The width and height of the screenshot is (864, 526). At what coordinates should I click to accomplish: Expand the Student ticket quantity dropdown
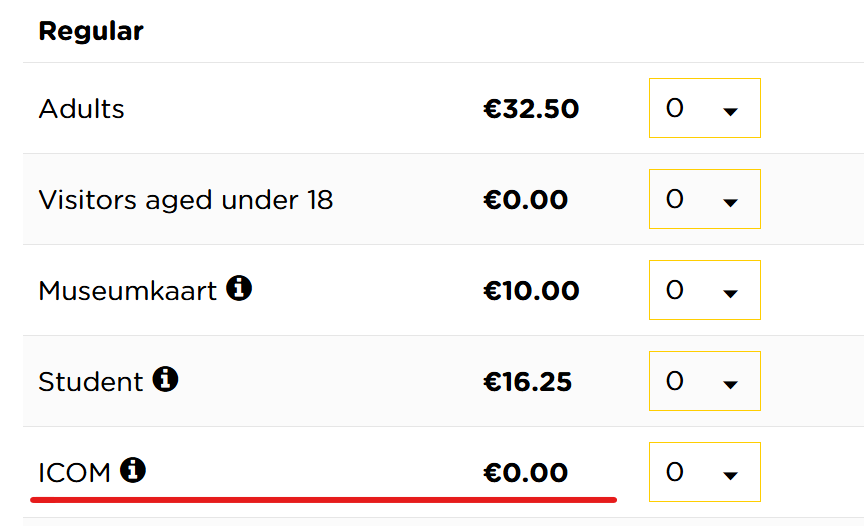pyautogui.click(x=705, y=381)
